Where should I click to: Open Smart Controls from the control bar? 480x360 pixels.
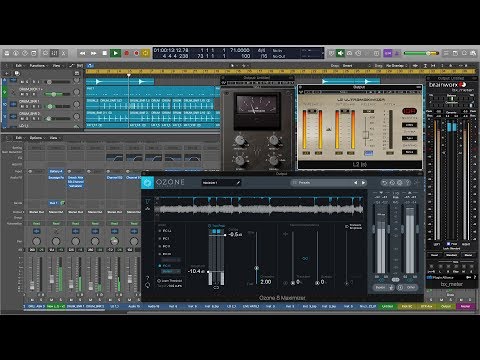[x=45, y=53]
